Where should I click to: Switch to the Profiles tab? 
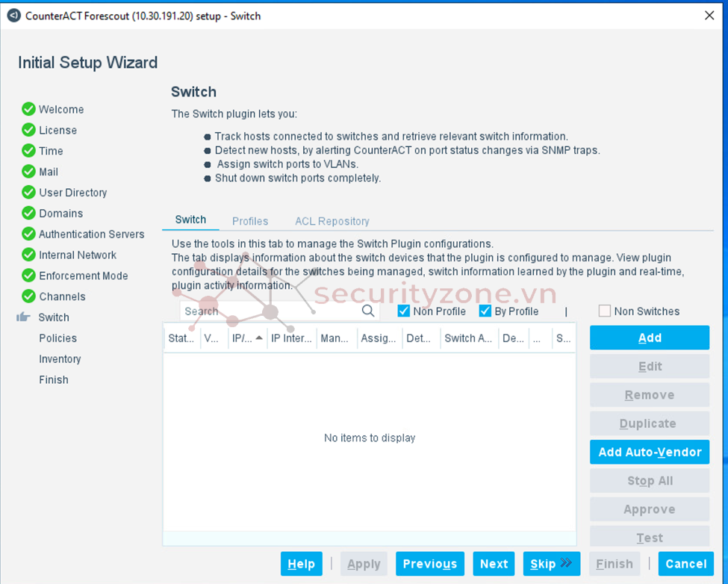coord(250,221)
